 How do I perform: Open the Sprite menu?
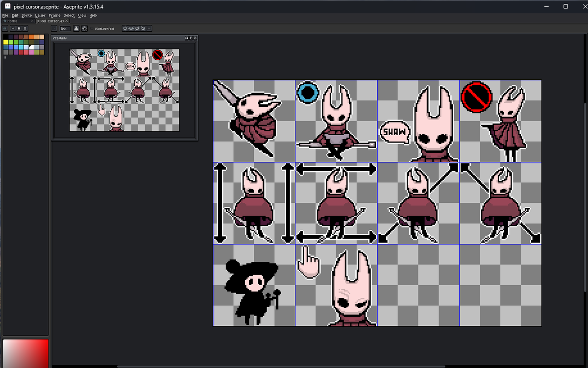point(26,16)
